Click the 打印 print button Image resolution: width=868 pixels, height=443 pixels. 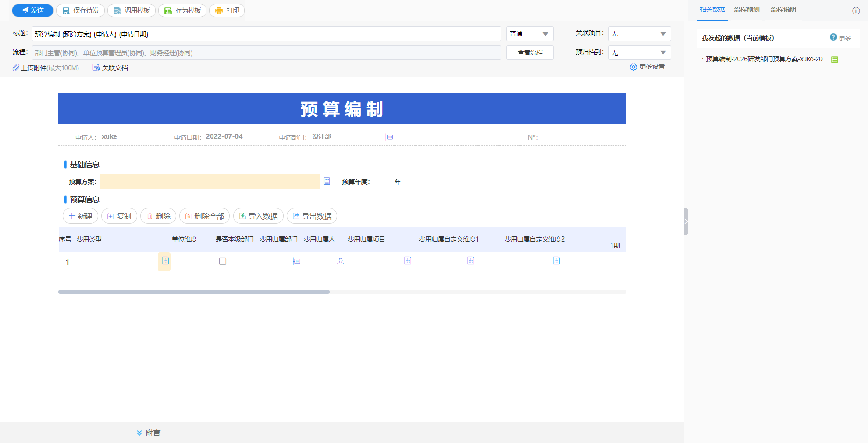coord(227,10)
